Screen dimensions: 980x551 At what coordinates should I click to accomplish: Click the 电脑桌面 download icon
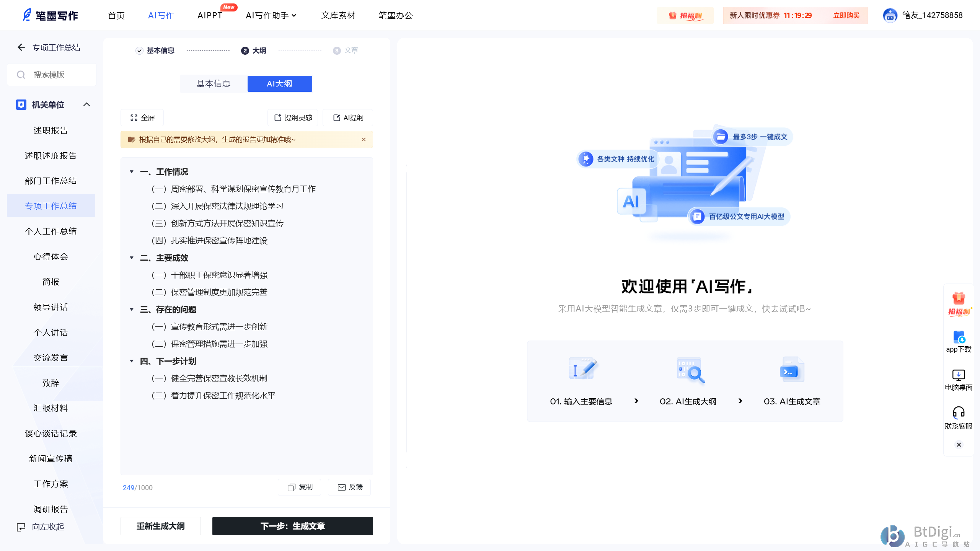(959, 375)
